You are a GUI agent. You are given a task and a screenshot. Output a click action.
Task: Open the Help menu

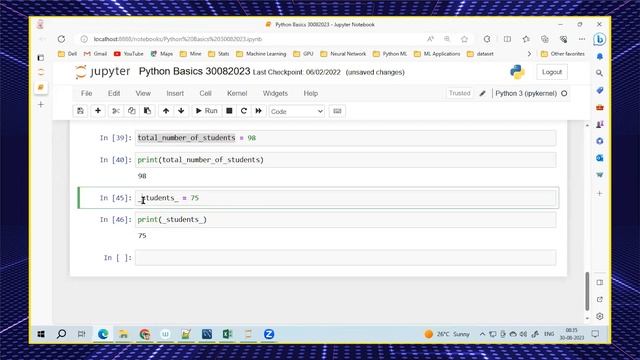[x=311, y=93]
